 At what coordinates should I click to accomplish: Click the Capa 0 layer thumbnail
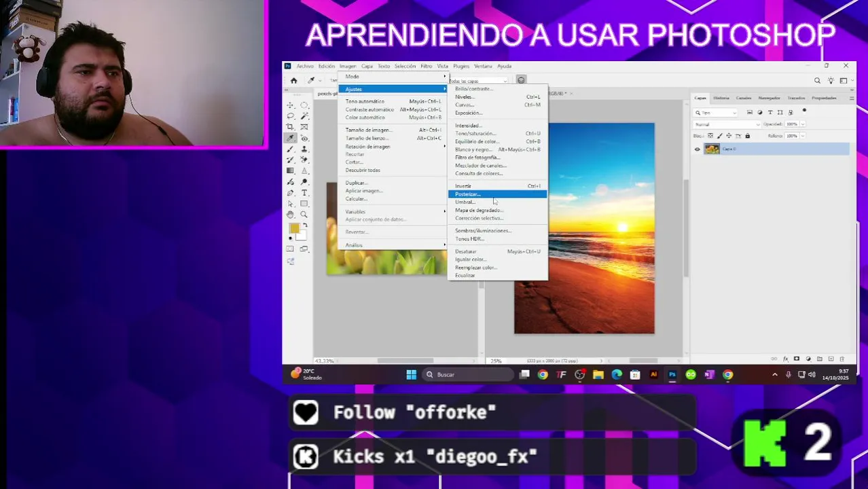pos(712,149)
